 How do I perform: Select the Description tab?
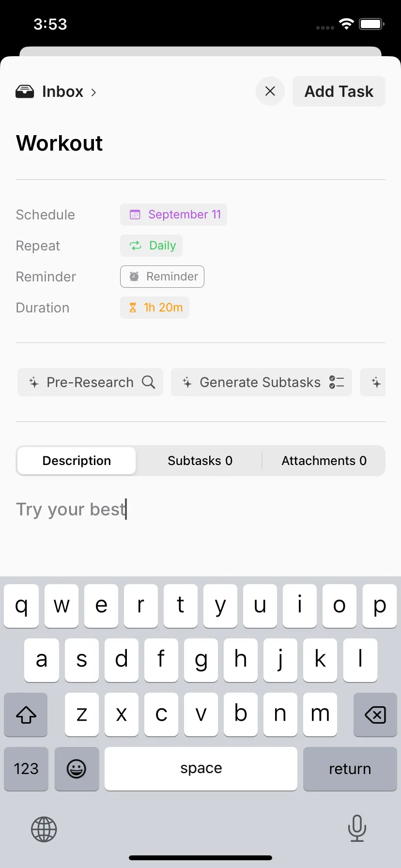(x=77, y=461)
